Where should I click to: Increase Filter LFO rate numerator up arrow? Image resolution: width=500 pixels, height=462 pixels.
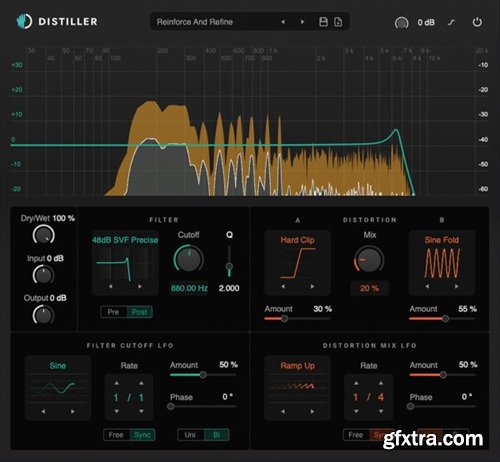tap(116, 383)
